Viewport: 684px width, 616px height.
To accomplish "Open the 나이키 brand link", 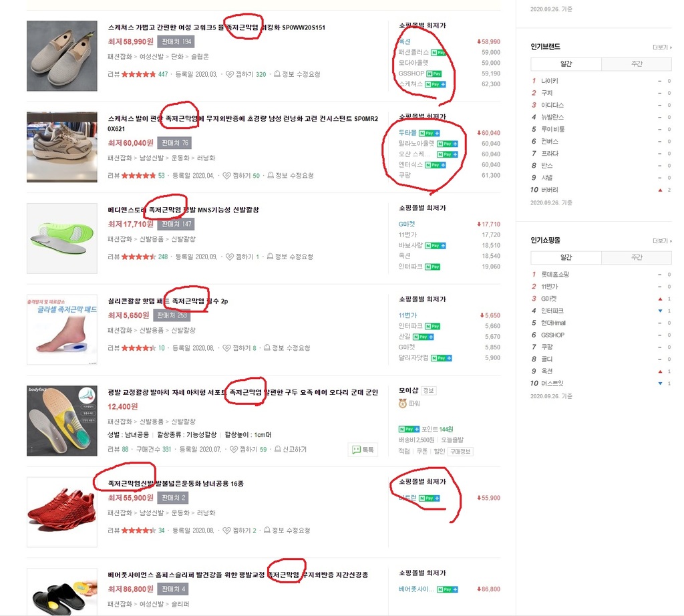I will [550, 81].
